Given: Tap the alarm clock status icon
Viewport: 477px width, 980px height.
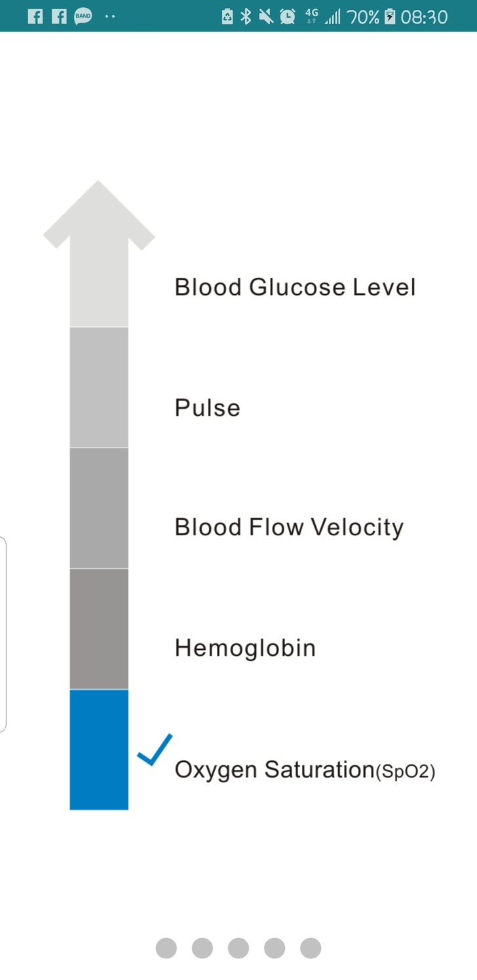Looking at the screenshot, I should point(287,16).
